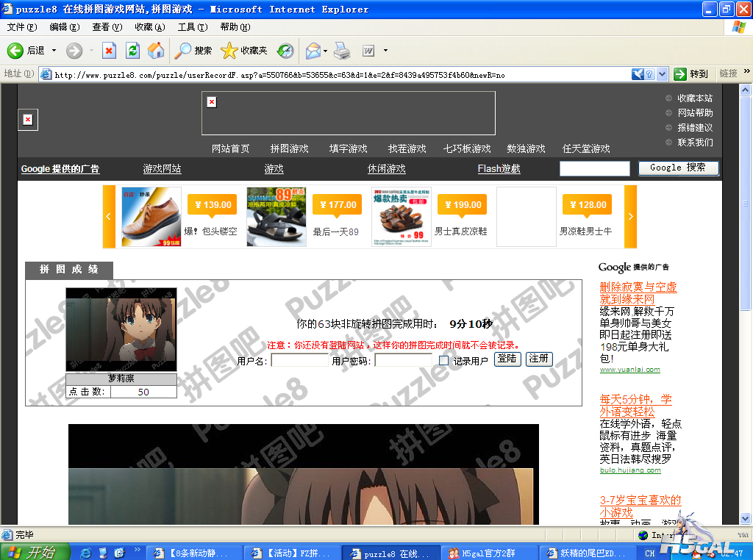Click the Print icon in toolbar
The image size is (753, 560).
[342, 51]
